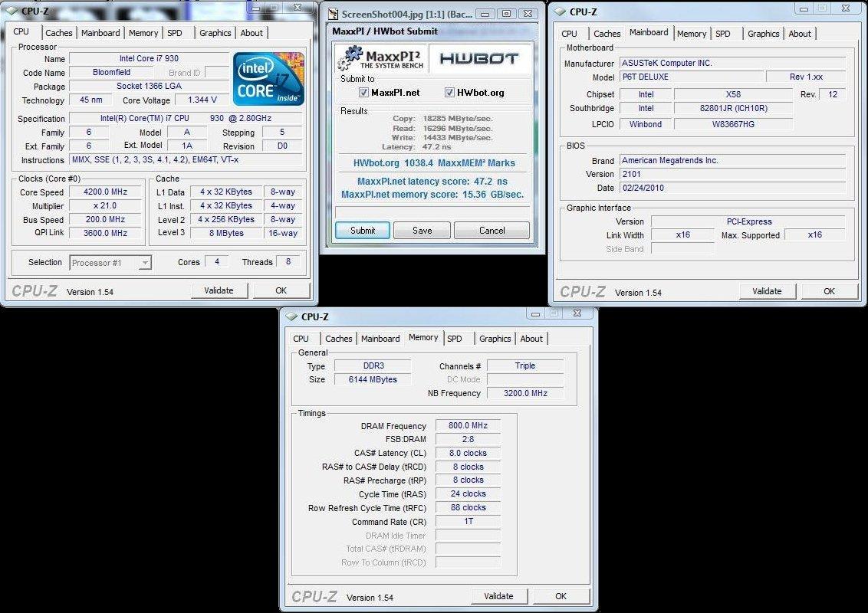The width and height of the screenshot is (868, 613).
Task: Click the empty text field above Submit
Action: tap(432, 212)
